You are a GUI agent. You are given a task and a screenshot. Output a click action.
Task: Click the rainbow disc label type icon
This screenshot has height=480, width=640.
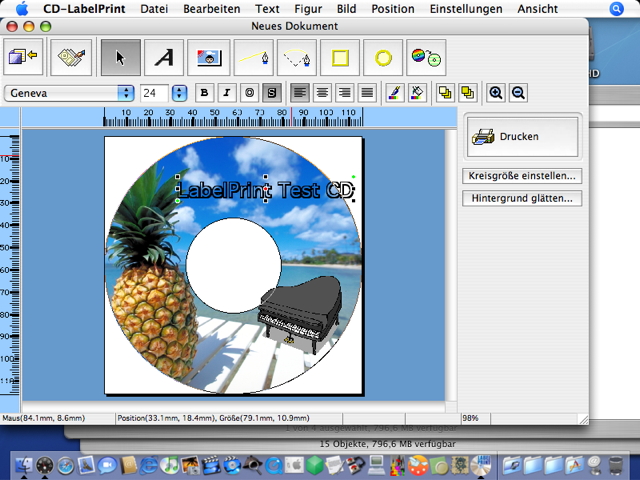(x=426, y=58)
